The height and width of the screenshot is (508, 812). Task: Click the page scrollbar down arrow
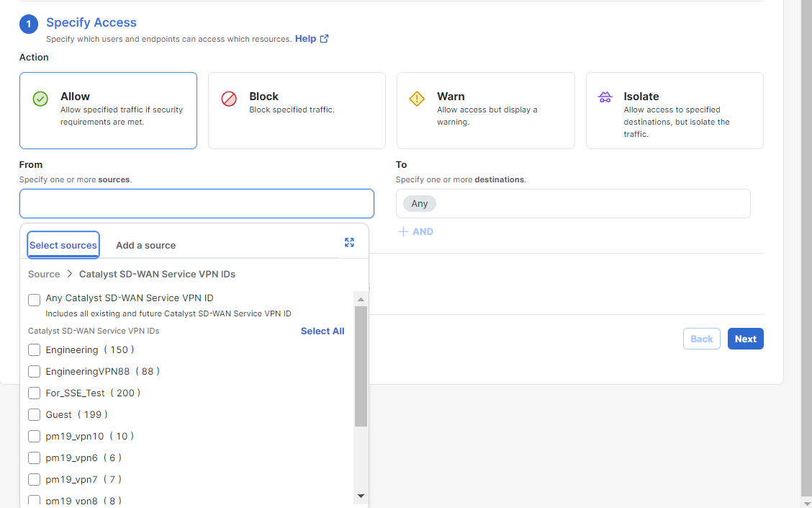[x=806, y=504]
